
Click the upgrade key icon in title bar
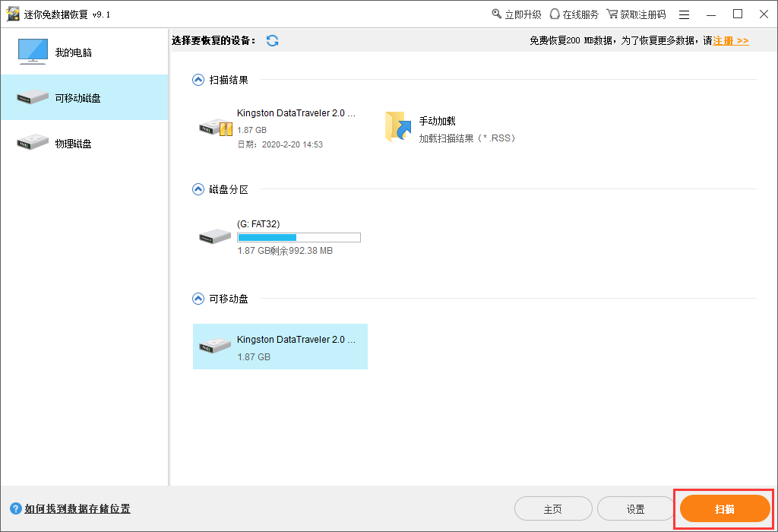click(x=496, y=14)
